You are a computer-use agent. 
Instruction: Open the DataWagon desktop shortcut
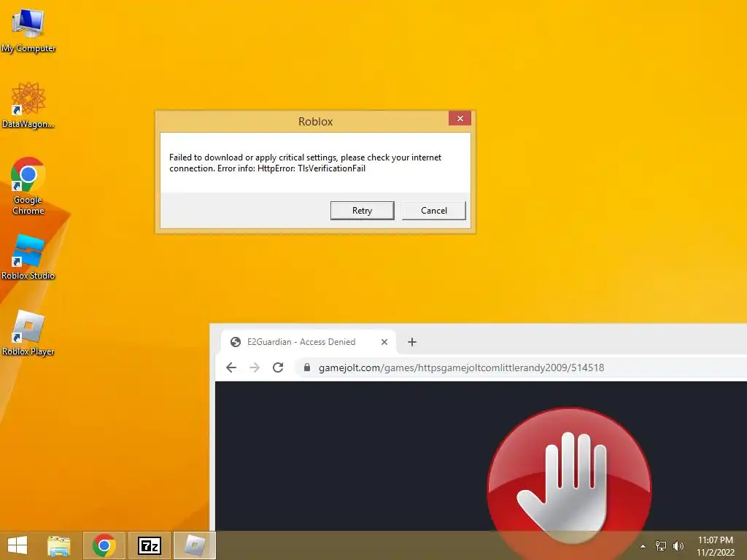click(28, 105)
